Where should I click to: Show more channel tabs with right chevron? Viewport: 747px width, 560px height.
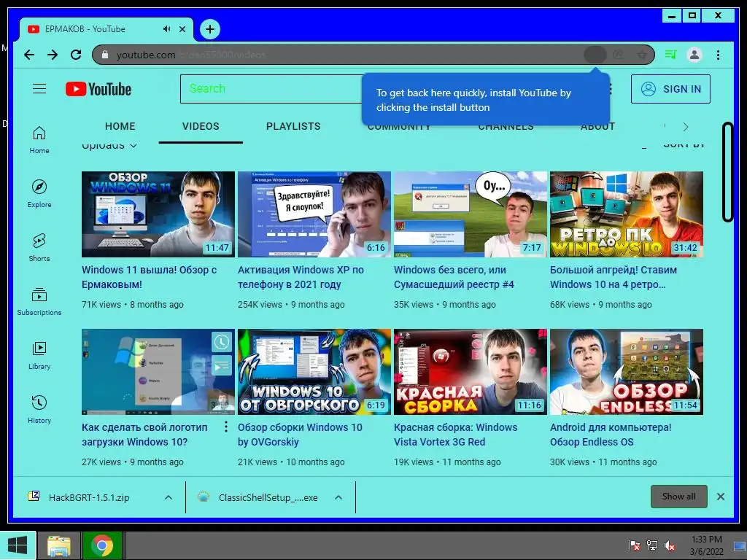pos(686,127)
